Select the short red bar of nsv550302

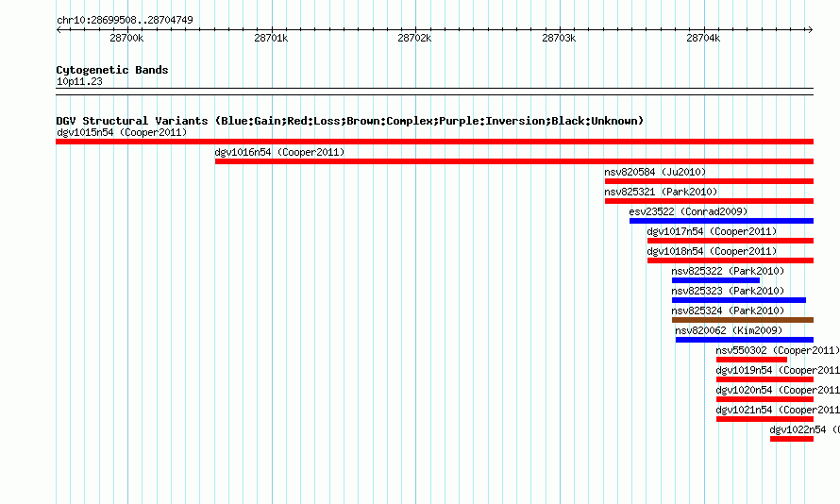click(x=751, y=360)
